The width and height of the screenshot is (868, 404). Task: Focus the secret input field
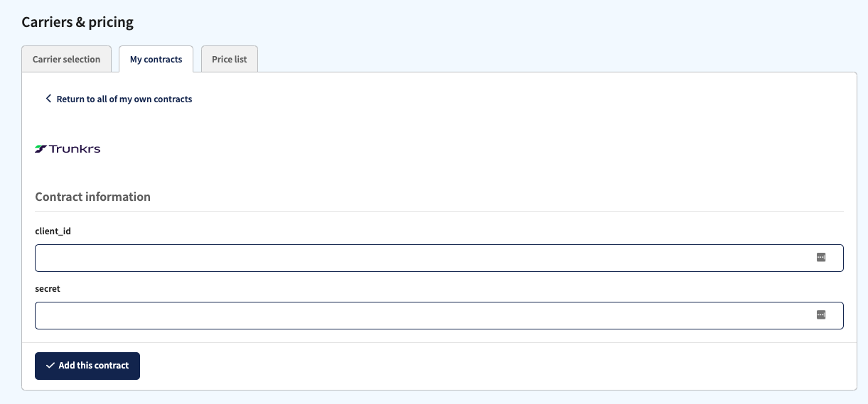point(439,315)
